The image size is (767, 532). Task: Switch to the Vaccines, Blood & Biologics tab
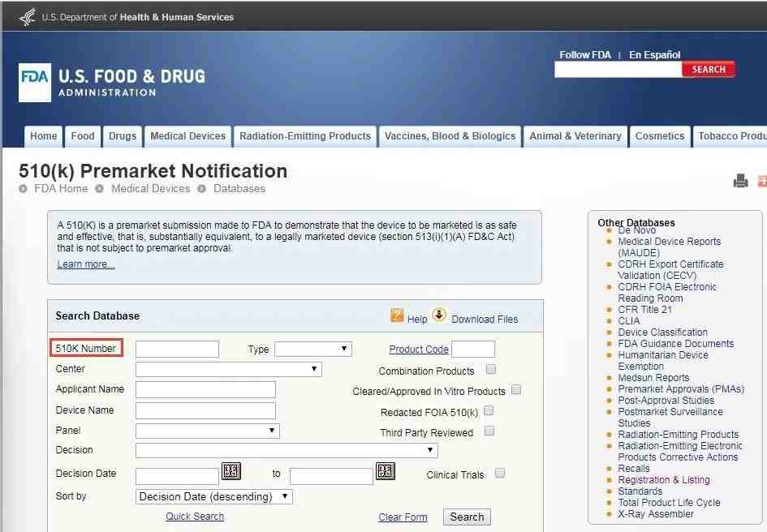point(450,136)
